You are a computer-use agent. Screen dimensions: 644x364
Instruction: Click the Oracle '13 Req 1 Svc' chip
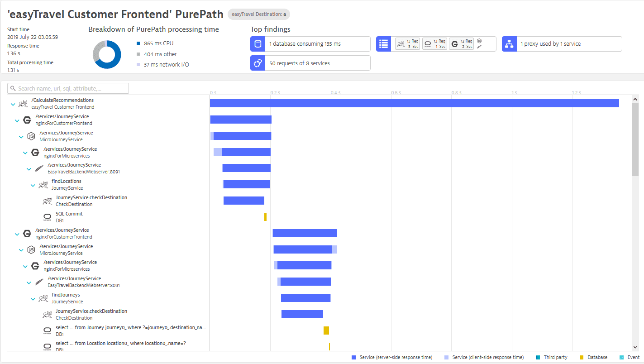pos(435,44)
